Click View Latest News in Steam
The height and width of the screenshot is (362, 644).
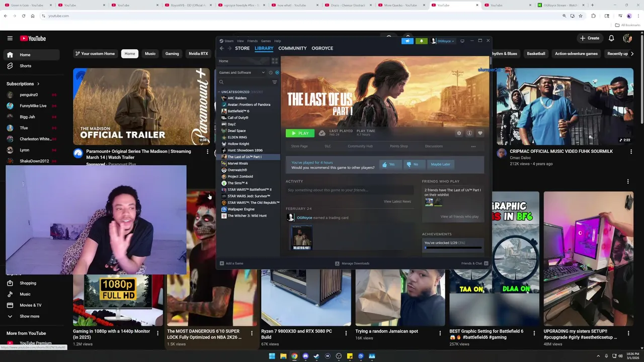(397, 202)
